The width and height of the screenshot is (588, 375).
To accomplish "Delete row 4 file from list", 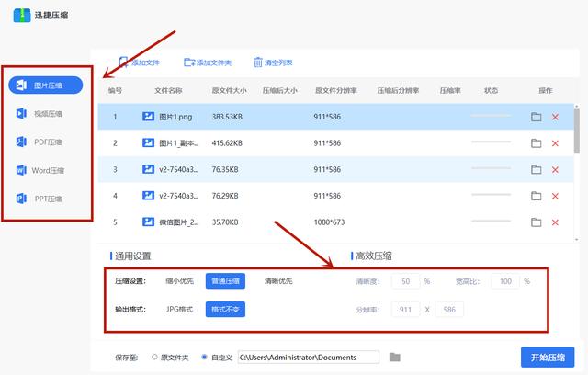I will 555,196.
